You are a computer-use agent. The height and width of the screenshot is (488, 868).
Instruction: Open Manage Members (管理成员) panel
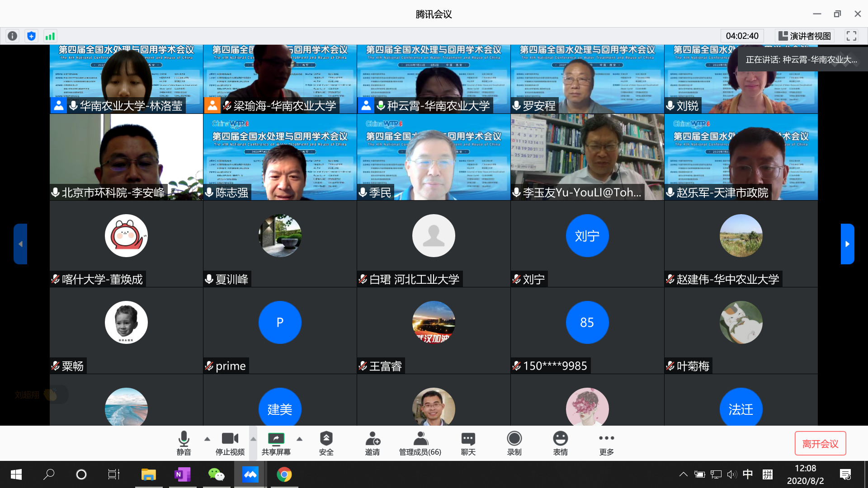[x=420, y=443]
